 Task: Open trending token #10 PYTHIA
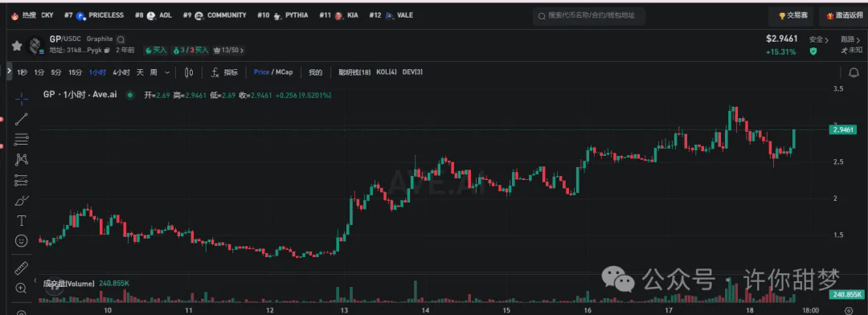pyautogui.click(x=283, y=15)
